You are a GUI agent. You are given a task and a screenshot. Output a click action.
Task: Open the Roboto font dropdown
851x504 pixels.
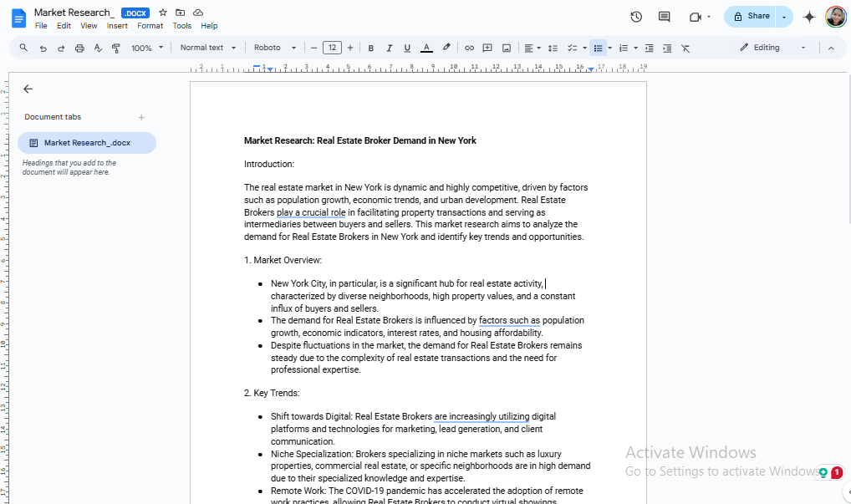click(275, 48)
